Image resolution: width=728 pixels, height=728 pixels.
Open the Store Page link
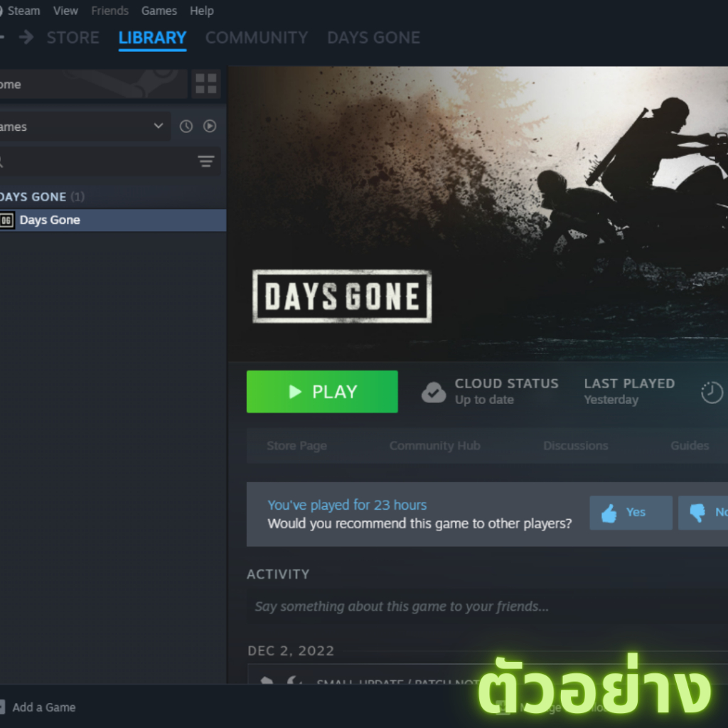tap(296, 446)
